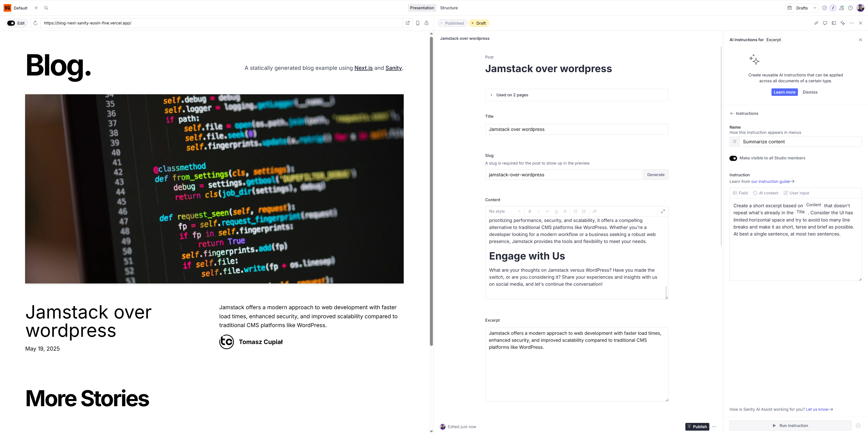Click the URL address field
Viewport: 868px width, 434px height.
(x=221, y=23)
